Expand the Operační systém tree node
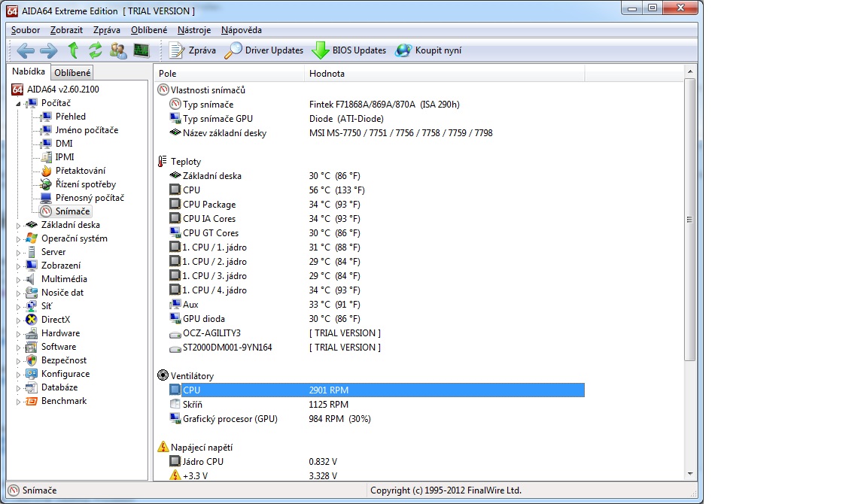The image size is (867, 504). point(18,238)
